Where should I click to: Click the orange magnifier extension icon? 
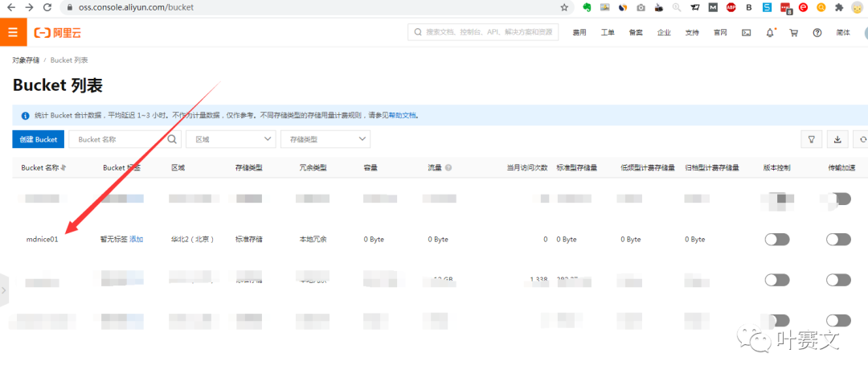[821, 8]
